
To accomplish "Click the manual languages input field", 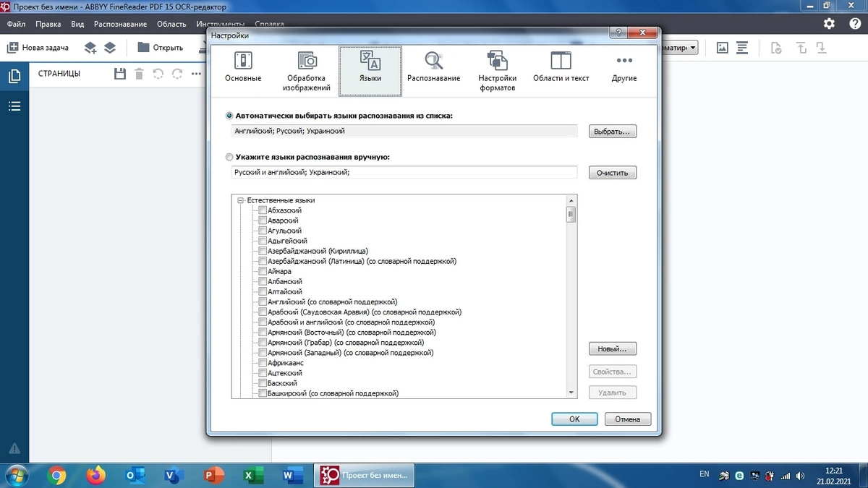I will 404,172.
